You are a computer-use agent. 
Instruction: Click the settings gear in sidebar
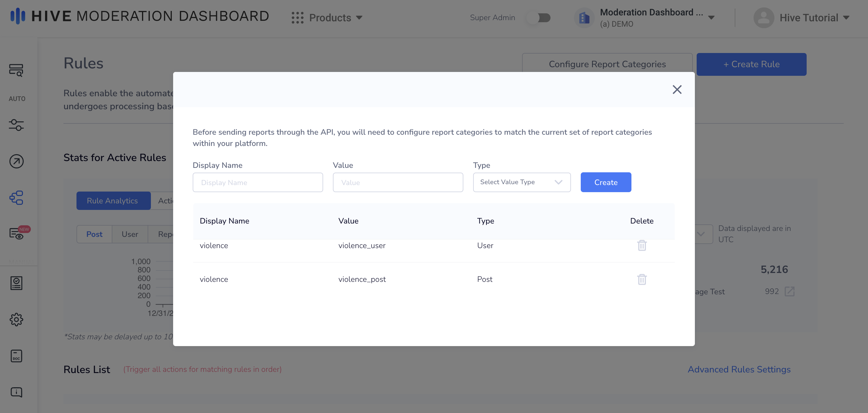click(x=16, y=319)
